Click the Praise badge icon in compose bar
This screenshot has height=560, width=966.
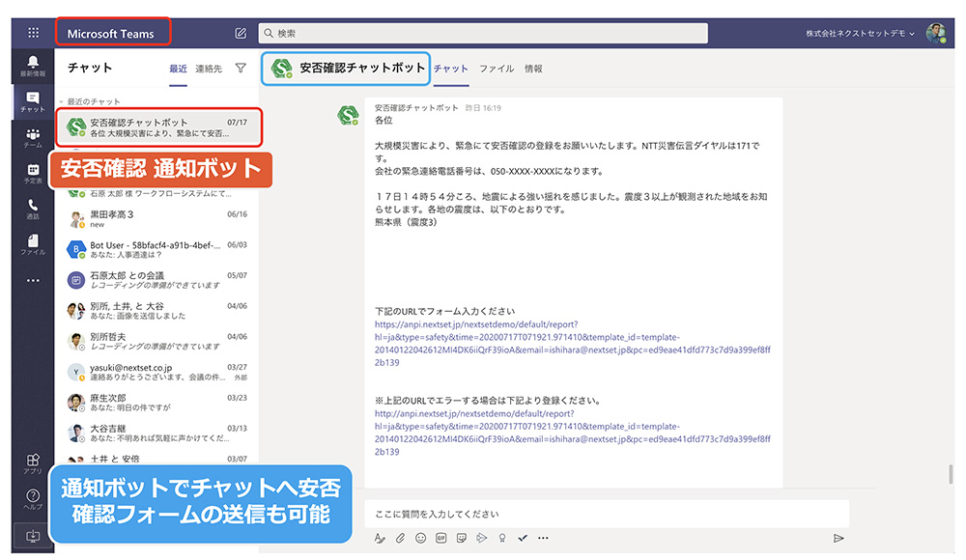click(x=502, y=539)
